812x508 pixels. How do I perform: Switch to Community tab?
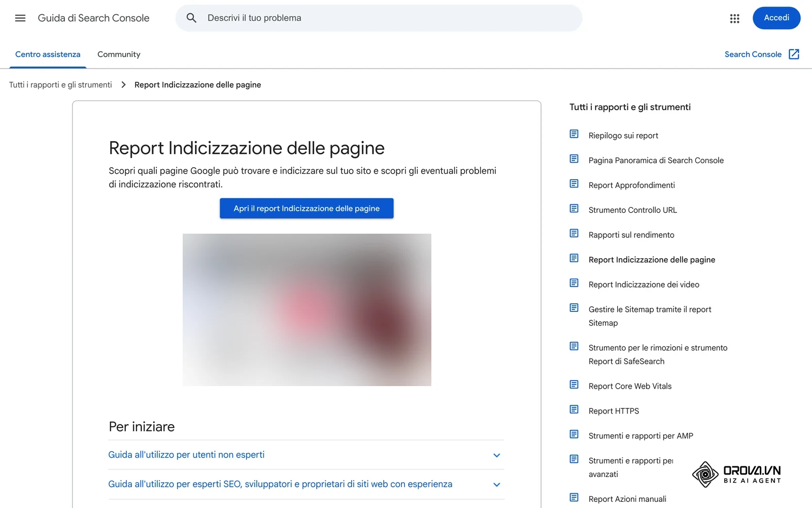tap(119, 54)
